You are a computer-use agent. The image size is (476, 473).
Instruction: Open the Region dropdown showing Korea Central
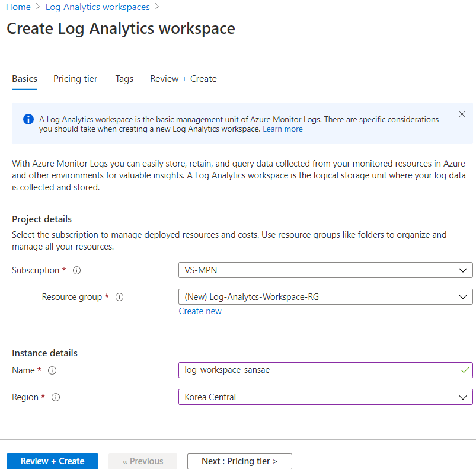click(325, 397)
